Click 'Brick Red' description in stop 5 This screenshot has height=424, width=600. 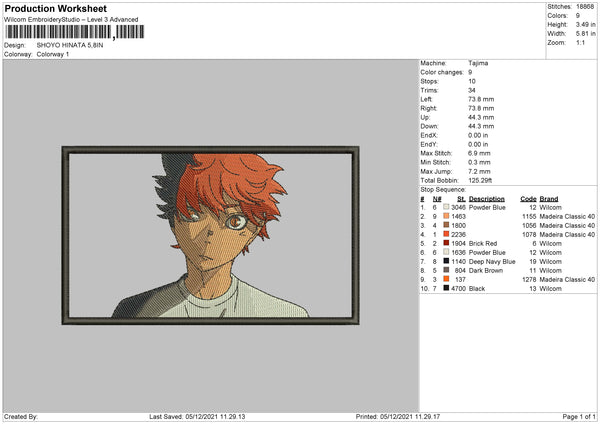pyautogui.click(x=483, y=243)
